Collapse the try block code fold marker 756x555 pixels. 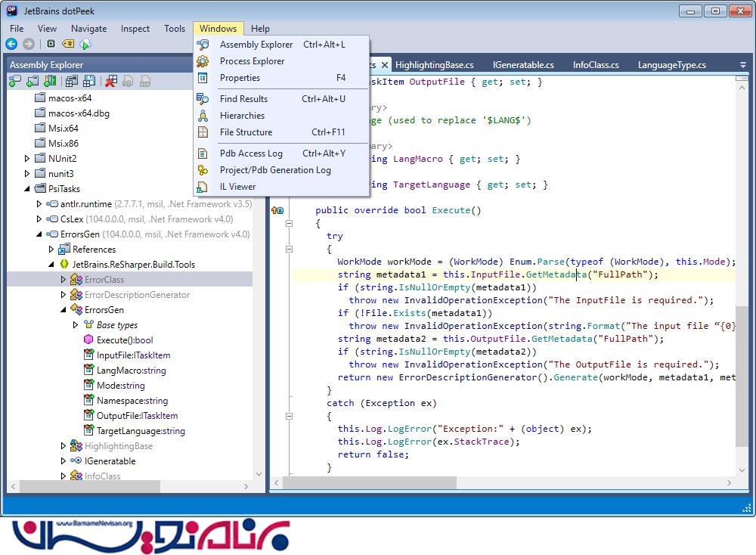pyautogui.click(x=289, y=249)
